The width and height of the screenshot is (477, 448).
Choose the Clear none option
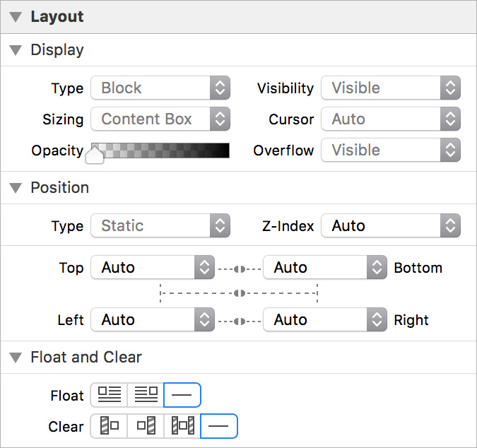(x=219, y=427)
